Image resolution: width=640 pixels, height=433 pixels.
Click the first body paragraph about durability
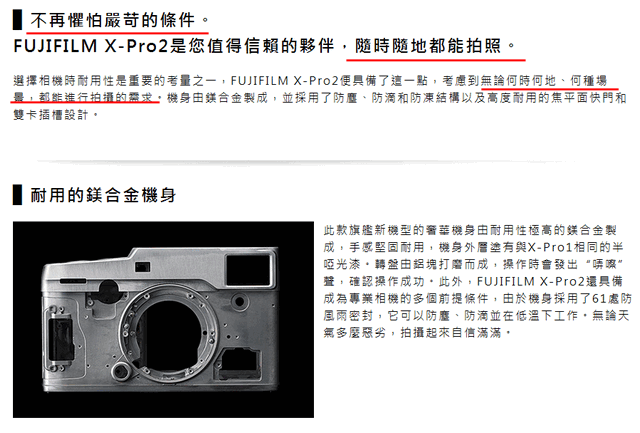(320, 98)
